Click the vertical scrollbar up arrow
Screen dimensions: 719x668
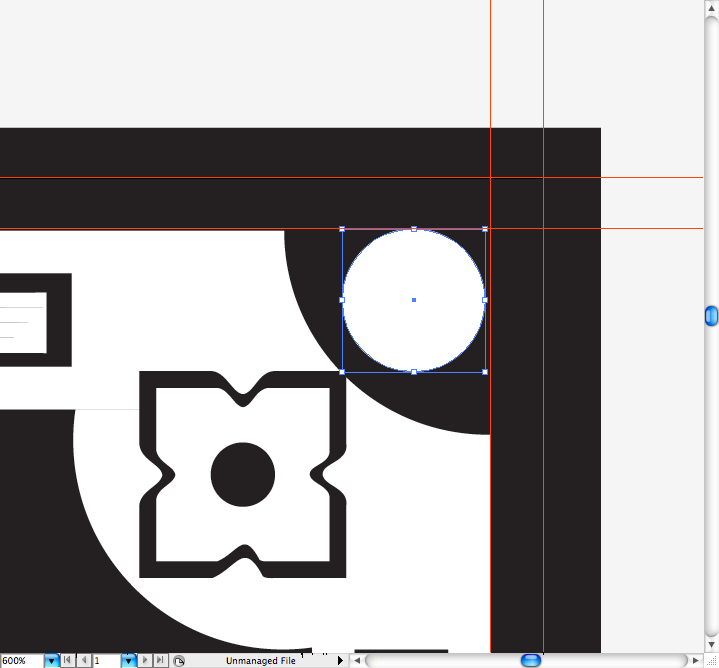[x=711, y=8]
